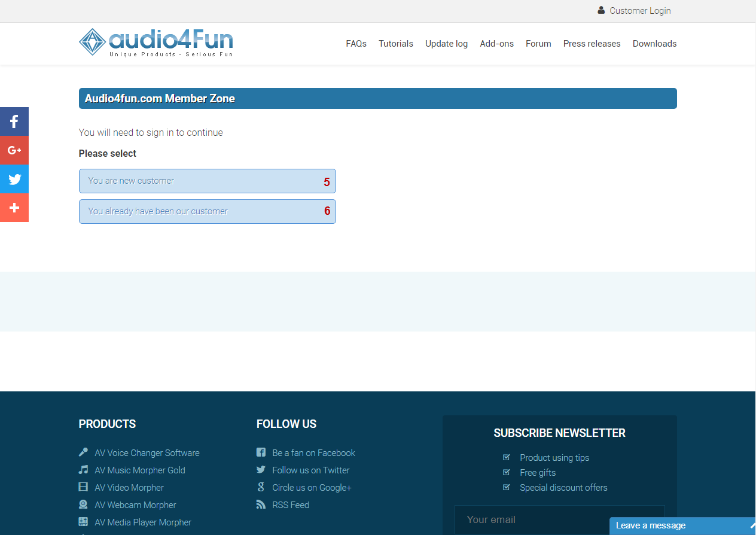Open AV Music Morpher Gold link
Viewport: 756px width, 535px height.
tap(140, 470)
